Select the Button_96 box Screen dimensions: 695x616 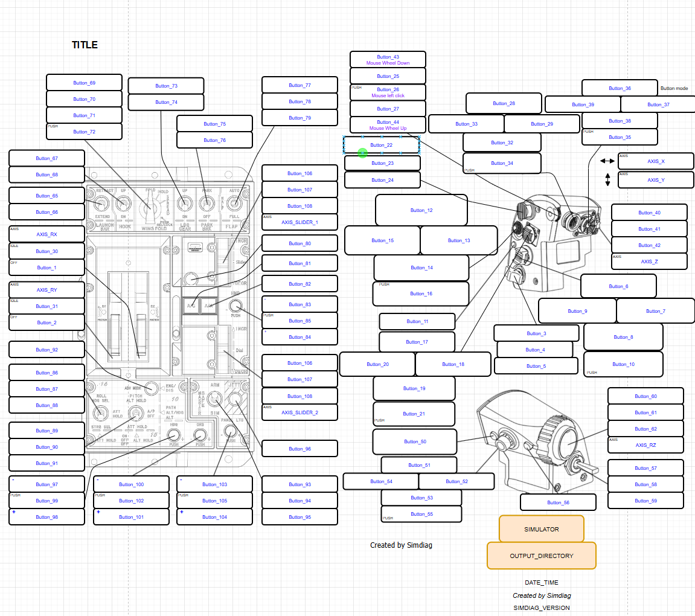(x=299, y=449)
